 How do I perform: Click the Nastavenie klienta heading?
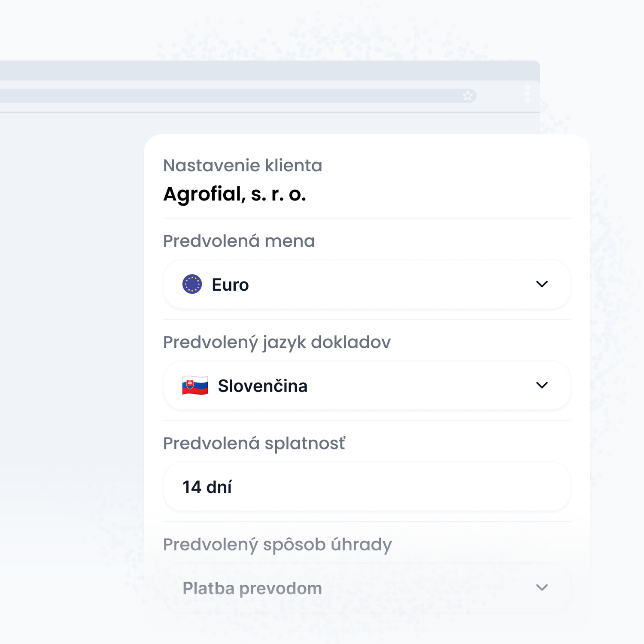click(x=243, y=165)
